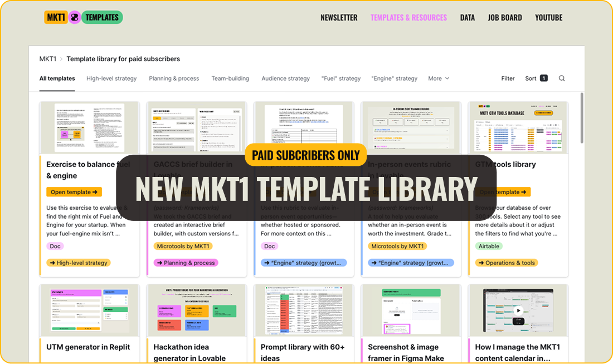613x364 pixels.
Task: Open the Prompt library thumbnail
Action: click(304, 311)
